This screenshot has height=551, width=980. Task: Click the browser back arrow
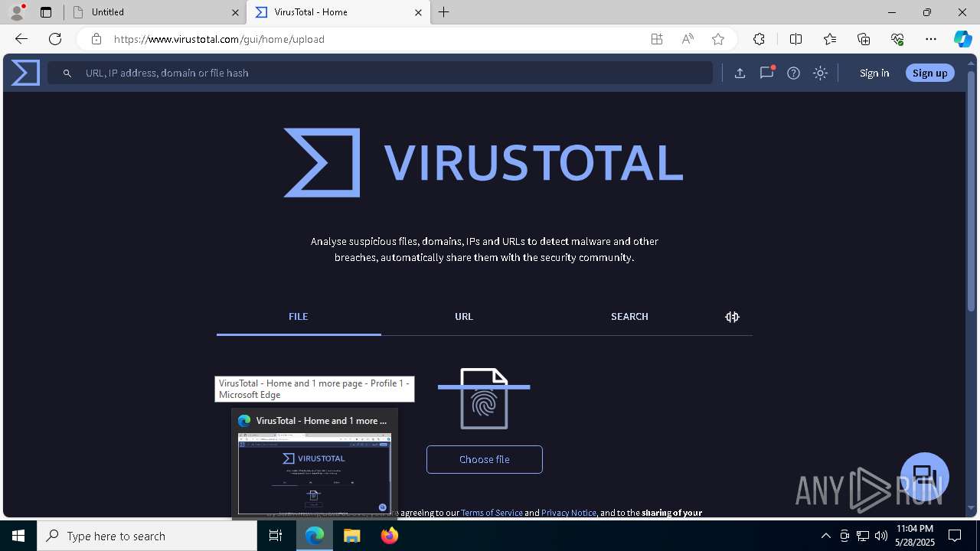point(21,39)
